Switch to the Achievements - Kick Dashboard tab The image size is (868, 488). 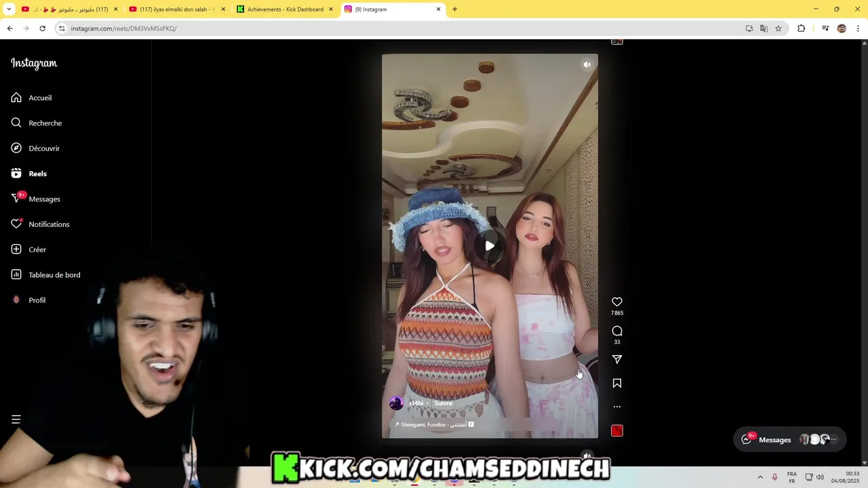point(285,9)
